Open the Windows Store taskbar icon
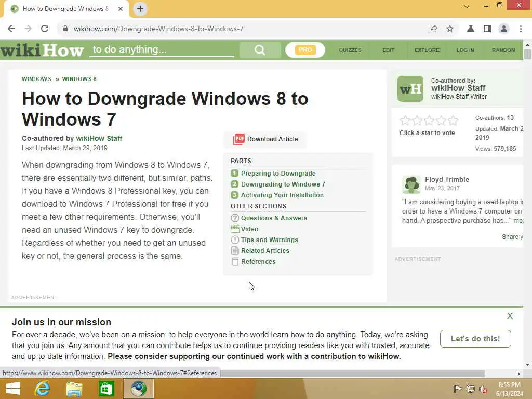Image resolution: width=532 pixels, height=399 pixels. [x=106, y=389]
